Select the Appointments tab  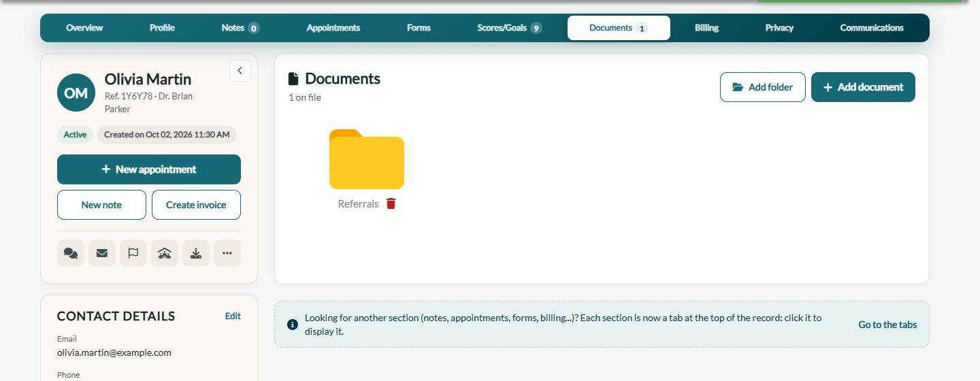pyautogui.click(x=333, y=28)
